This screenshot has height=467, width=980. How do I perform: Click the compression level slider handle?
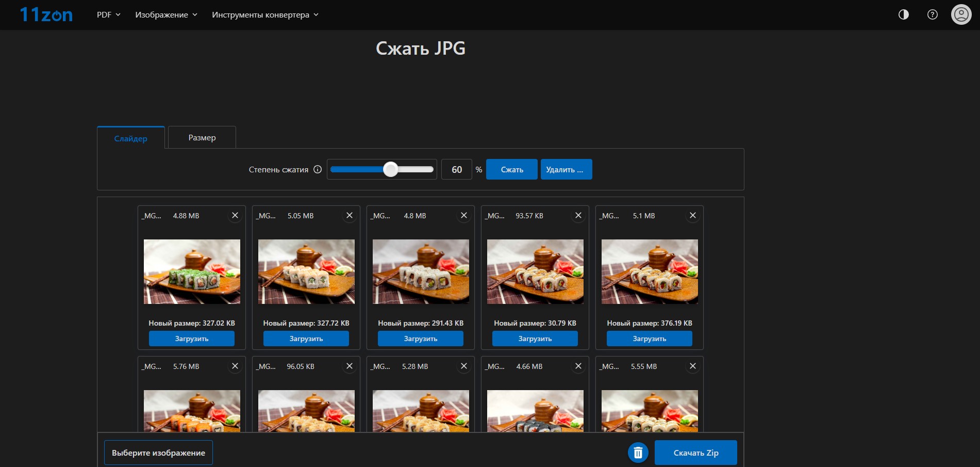click(x=391, y=169)
